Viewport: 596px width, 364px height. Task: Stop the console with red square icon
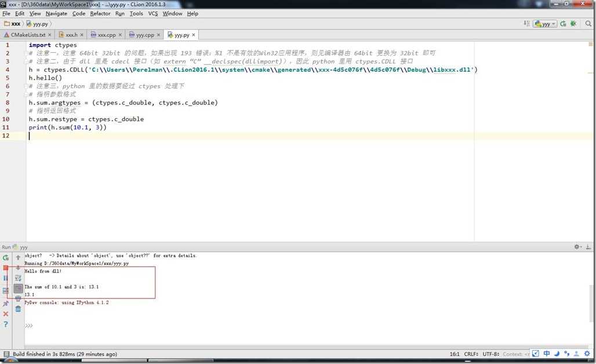pyautogui.click(x=6, y=268)
